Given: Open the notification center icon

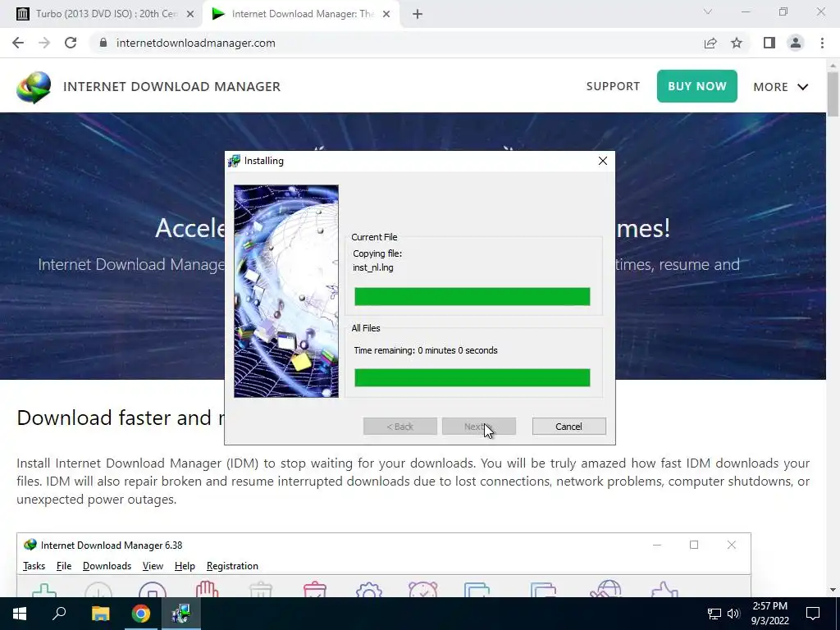Looking at the screenshot, I should [813, 614].
